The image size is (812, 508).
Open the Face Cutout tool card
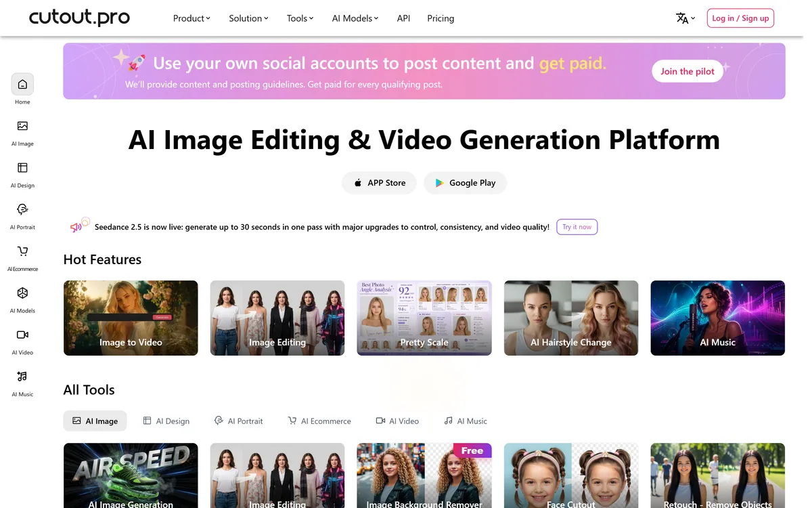click(571, 475)
